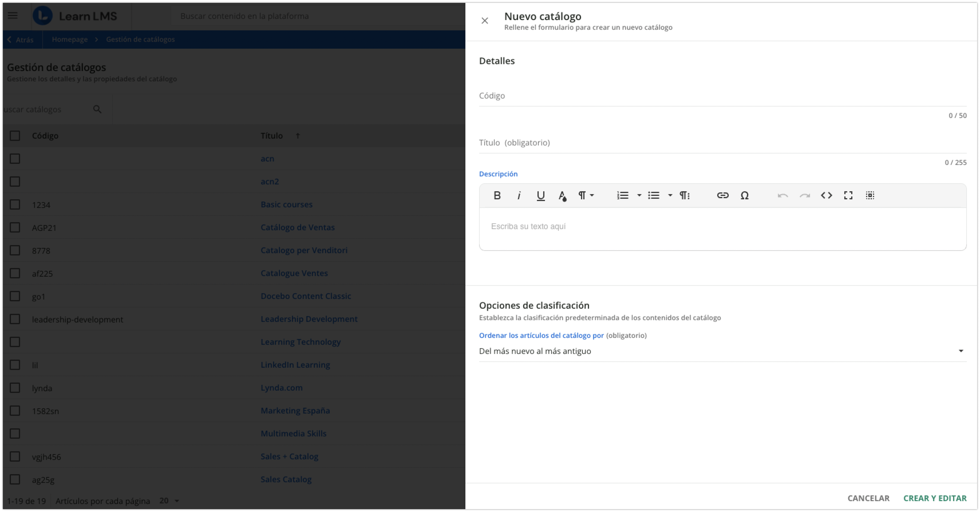Toggle the select-all checkbox in table header

(x=15, y=135)
